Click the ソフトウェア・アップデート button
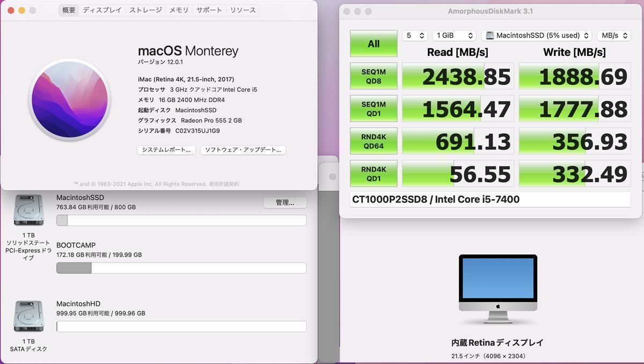The image size is (644, 364). [243, 150]
